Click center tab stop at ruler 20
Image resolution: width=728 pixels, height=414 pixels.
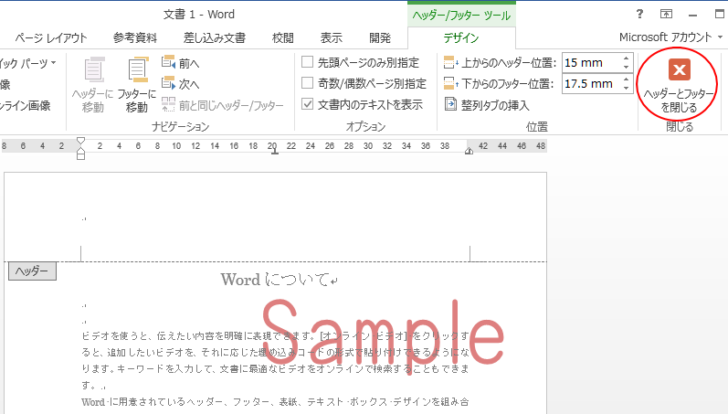(275, 151)
